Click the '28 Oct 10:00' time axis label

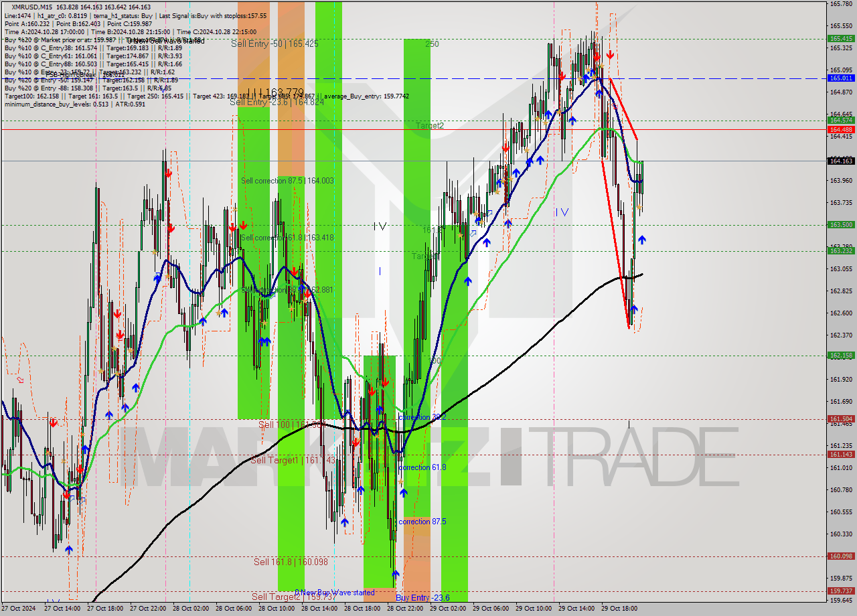277,609
